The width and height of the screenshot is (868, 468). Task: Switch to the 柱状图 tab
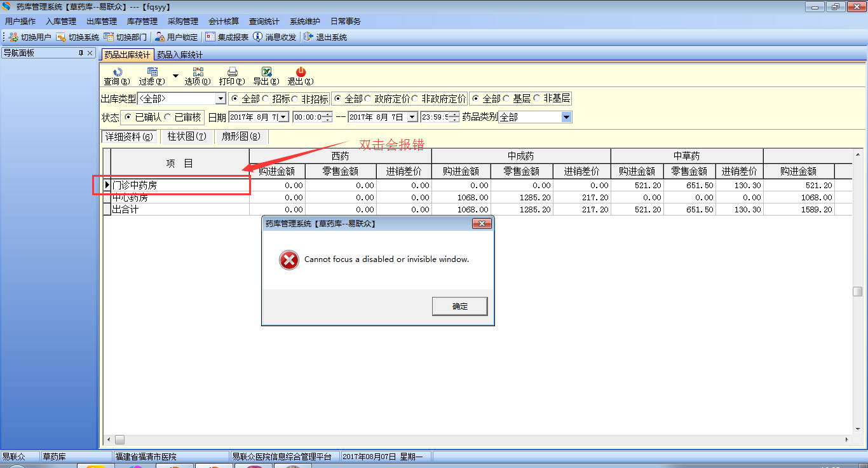[187, 137]
